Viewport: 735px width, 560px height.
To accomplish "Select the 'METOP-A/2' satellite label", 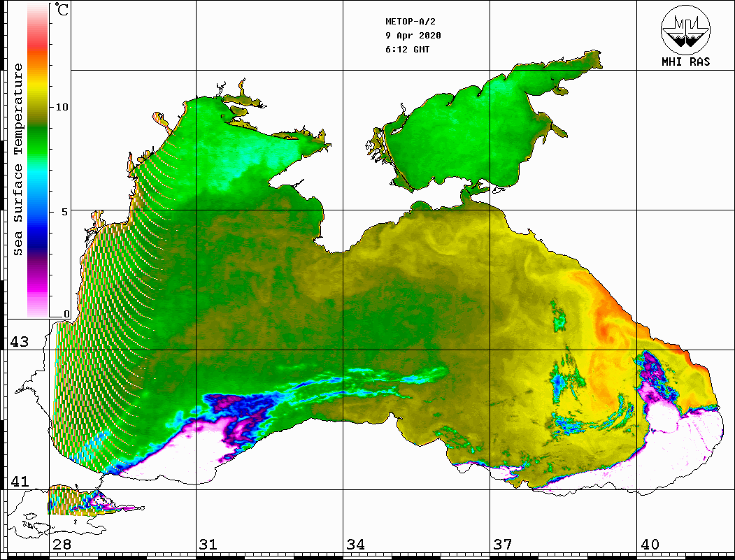I will [410, 22].
